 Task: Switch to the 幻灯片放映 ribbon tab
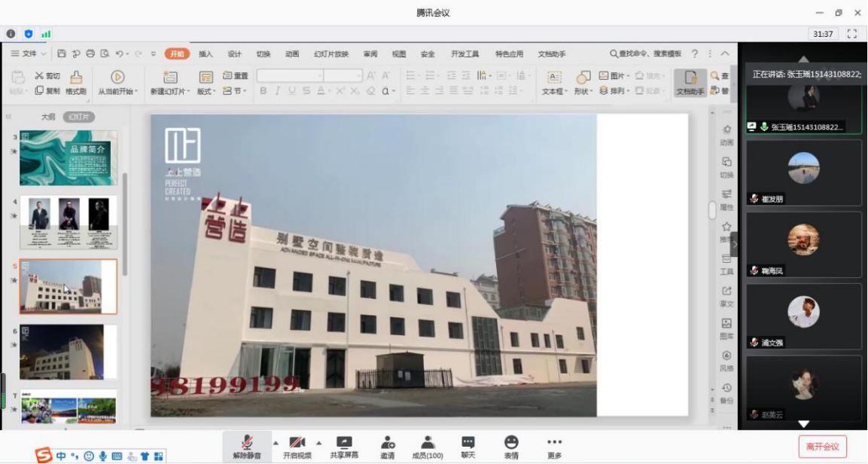point(331,53)
